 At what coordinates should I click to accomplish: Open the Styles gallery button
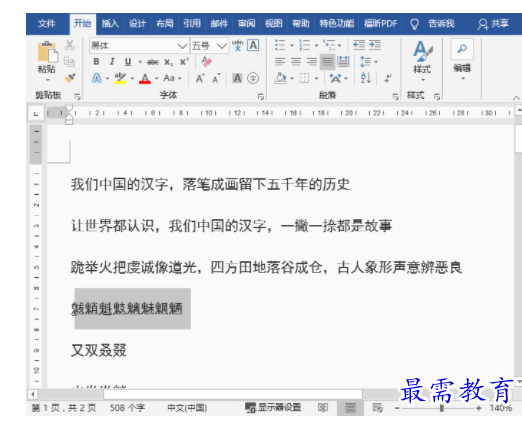click(x=422, y=61)
